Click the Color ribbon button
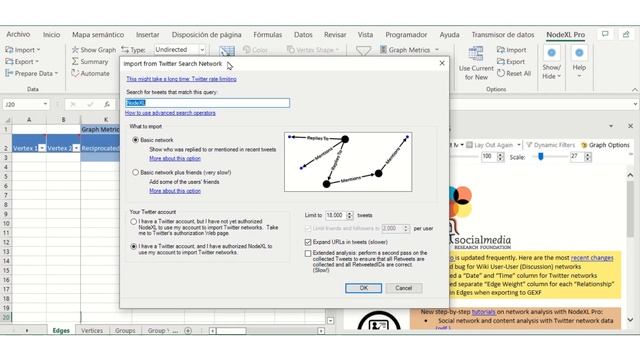Viewport: 640px width, 360px height. 255,50
